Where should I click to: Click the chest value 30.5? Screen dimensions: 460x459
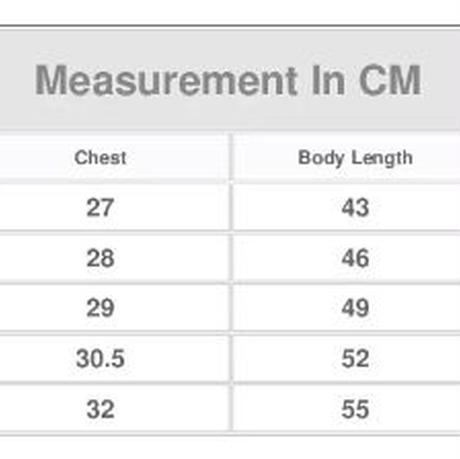point(100,358)
